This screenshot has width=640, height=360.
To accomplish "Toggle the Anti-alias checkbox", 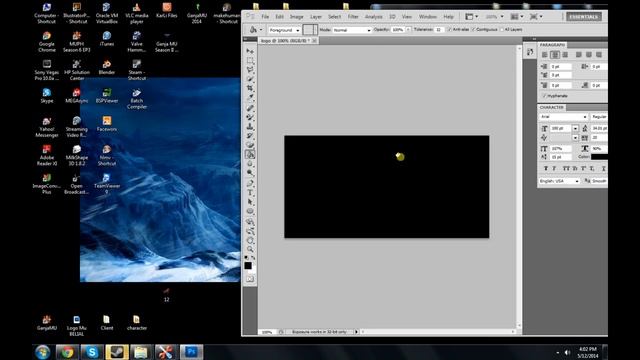I will 449,30.
